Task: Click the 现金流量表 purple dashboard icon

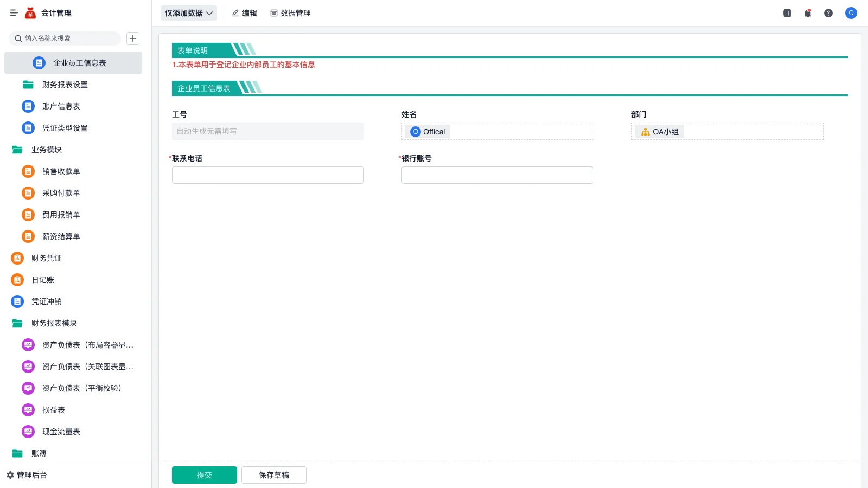Action: click(28, 432)
